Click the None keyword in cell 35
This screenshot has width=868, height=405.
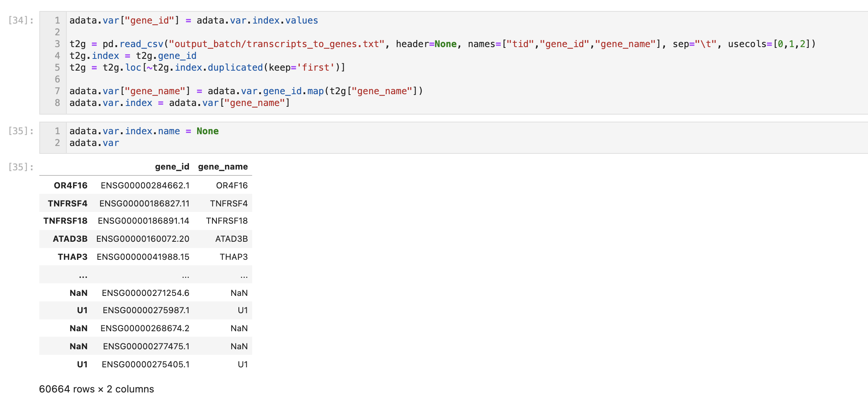point(207,131)
